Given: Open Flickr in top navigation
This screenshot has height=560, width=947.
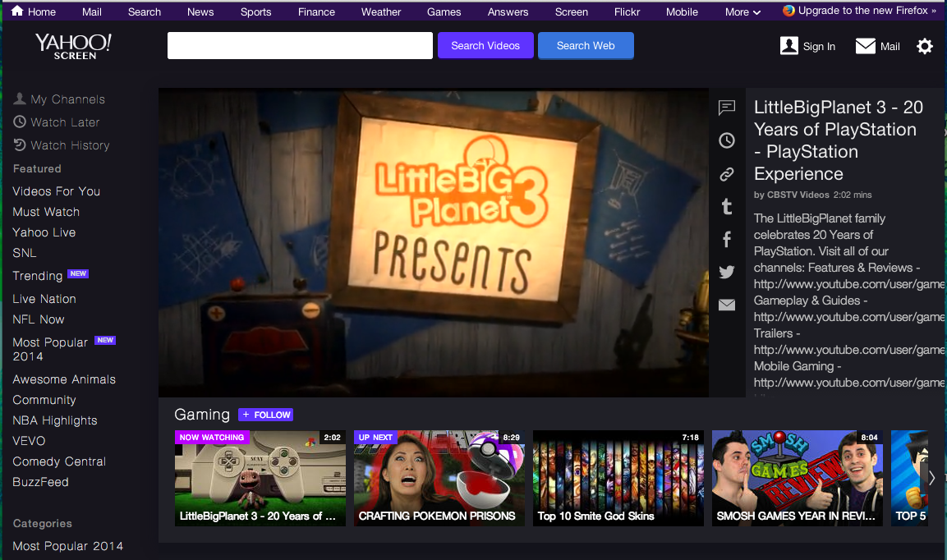Looking at the screenshot, I should [x=627, y=12].
